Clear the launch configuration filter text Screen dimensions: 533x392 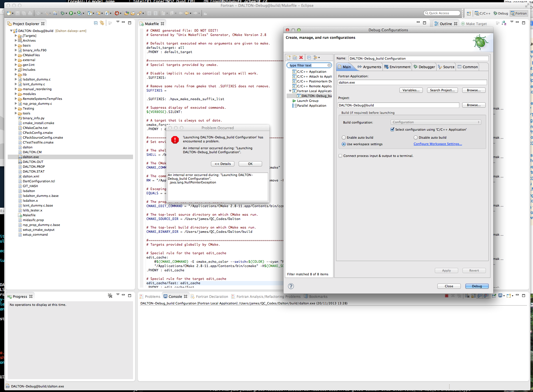(329, 65)
